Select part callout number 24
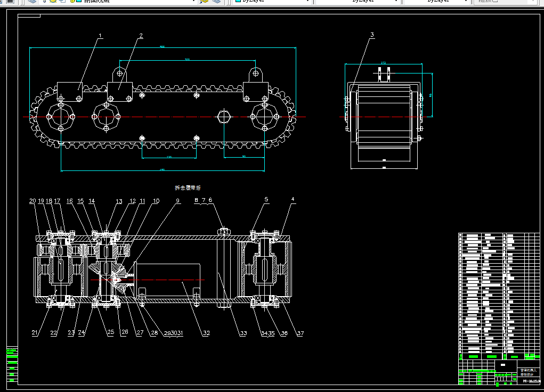Screen dimensions: 544x392 pyautogui.click(x=81, y=332)
